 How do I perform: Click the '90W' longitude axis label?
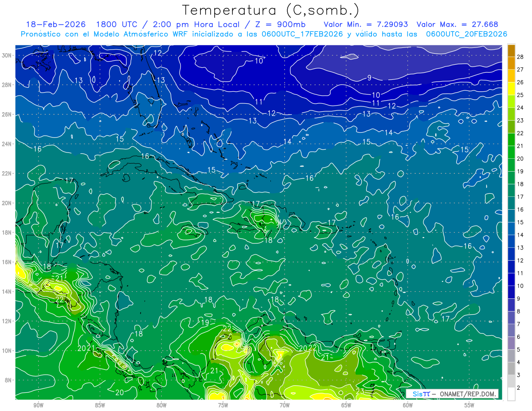pyautogui.click(x=38, y=405)
